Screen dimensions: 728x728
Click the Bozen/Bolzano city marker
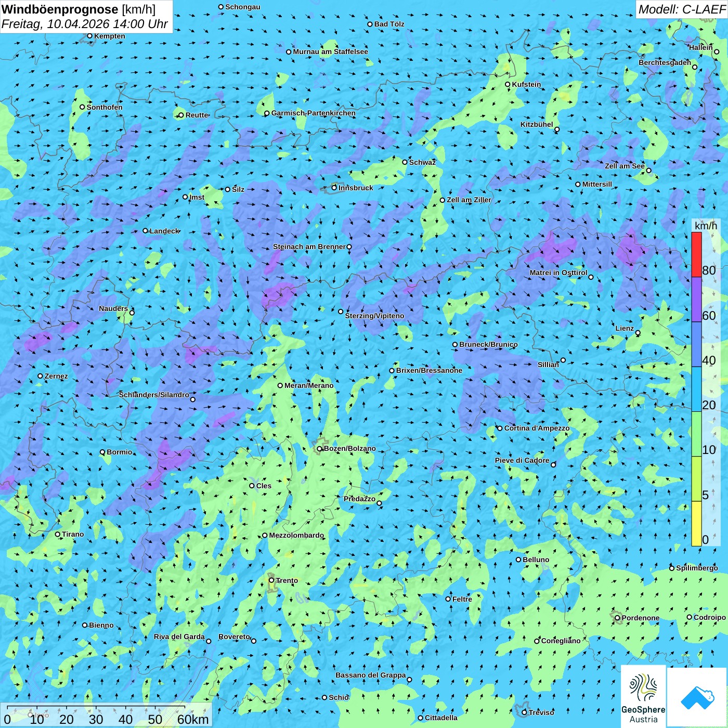point(320,448)
